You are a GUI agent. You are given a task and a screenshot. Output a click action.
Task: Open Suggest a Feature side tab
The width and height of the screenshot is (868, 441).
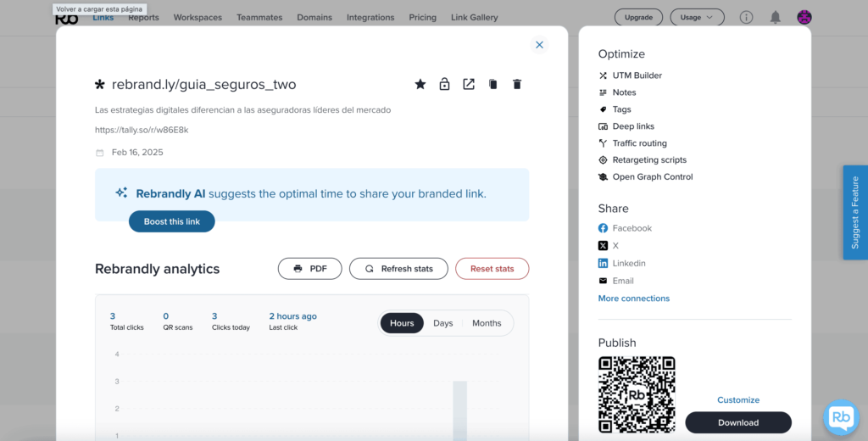[855, 212]
